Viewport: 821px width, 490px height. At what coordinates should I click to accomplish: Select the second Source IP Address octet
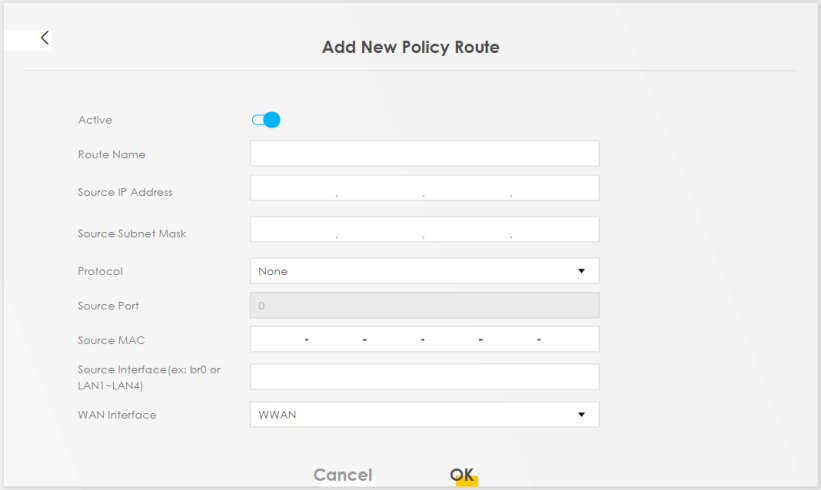tap(380, 189)
